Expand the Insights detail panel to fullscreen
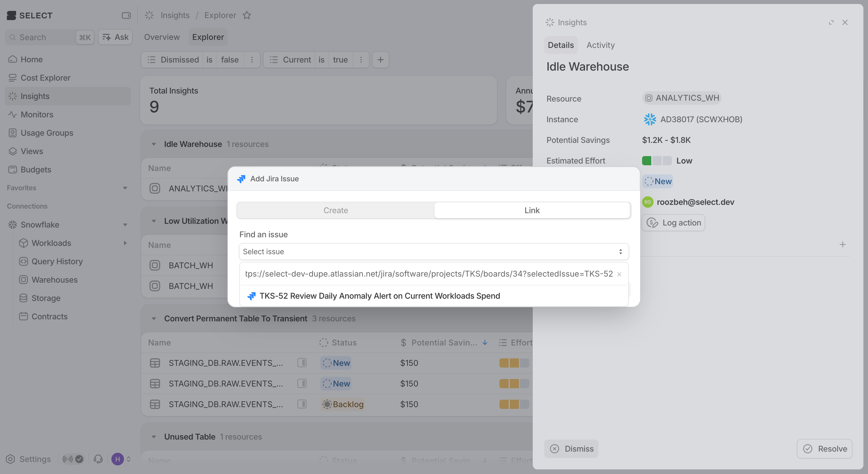868x474 pixels. [x=831, y=23]
